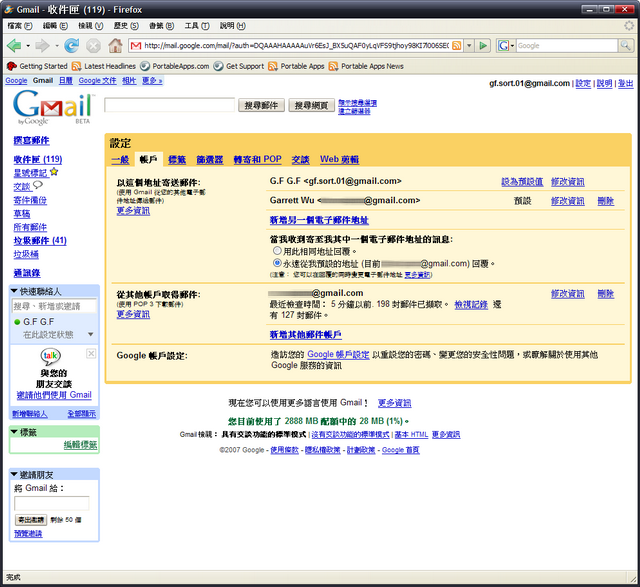This screenshot has width=640, height=587.
Task: Open the File menu
Action: [x=20, y=26]
